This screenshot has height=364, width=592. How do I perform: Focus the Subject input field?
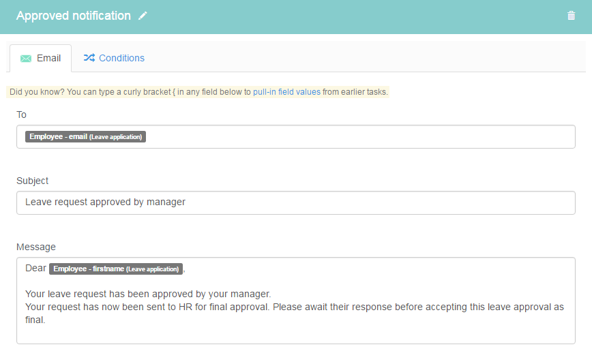pos(295,202)
